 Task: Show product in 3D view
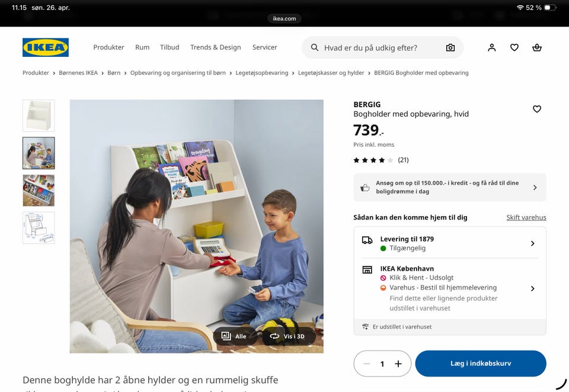[288, 336]
